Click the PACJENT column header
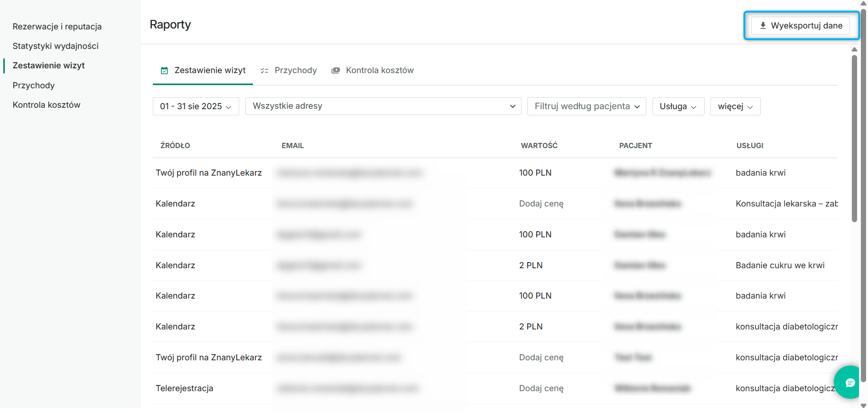Screen dimensions: 868x413 (635, 146)
